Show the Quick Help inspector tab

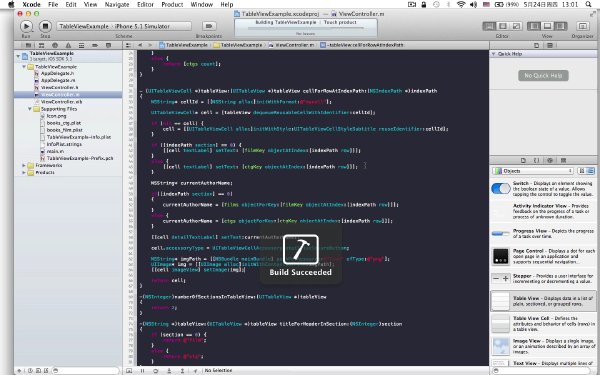click(550, 45)
